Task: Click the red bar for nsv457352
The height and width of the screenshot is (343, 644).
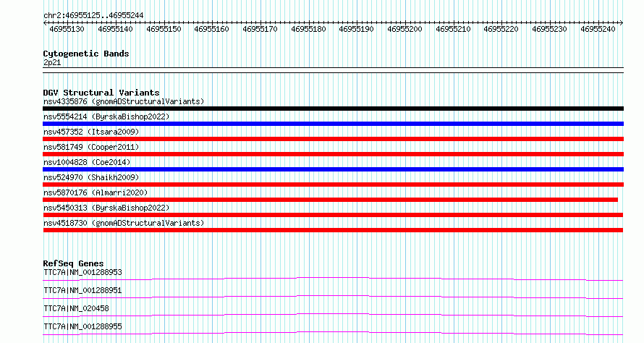Action: point(333,139)
